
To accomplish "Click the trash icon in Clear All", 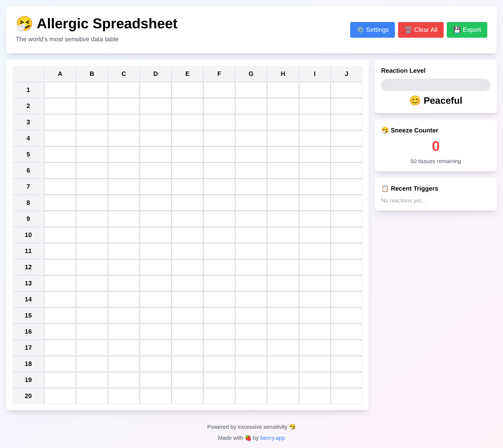I will point(408,29).
